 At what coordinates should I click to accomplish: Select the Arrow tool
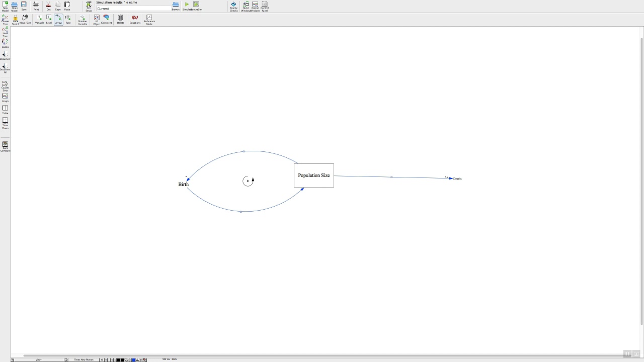click(x=58, y=20)
